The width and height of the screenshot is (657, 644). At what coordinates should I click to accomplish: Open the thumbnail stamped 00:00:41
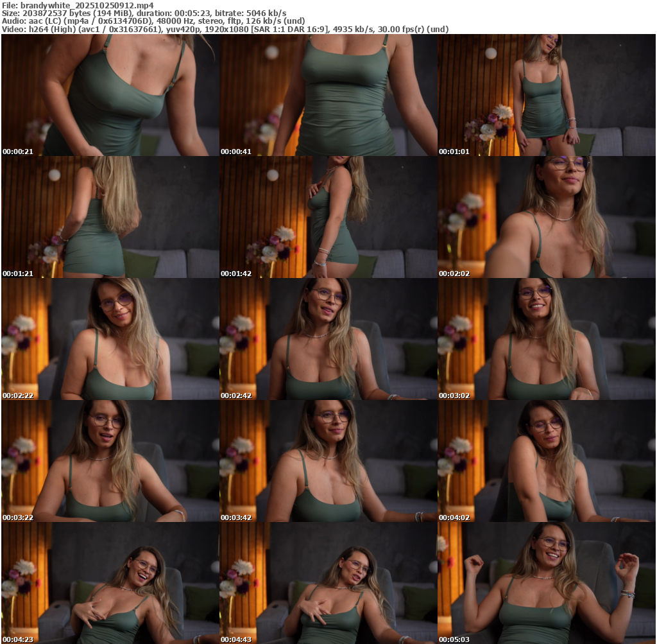(x=328, y=95)
